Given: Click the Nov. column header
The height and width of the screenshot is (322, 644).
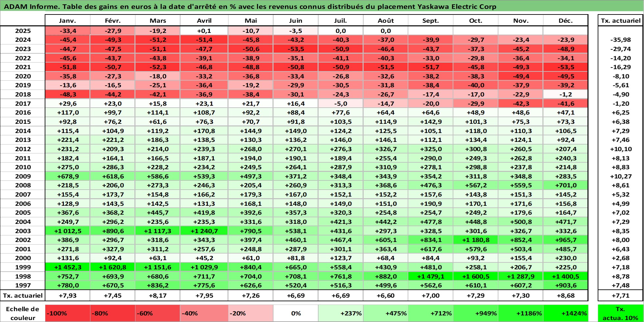Looking at the screenshot, I should (521, 20).
